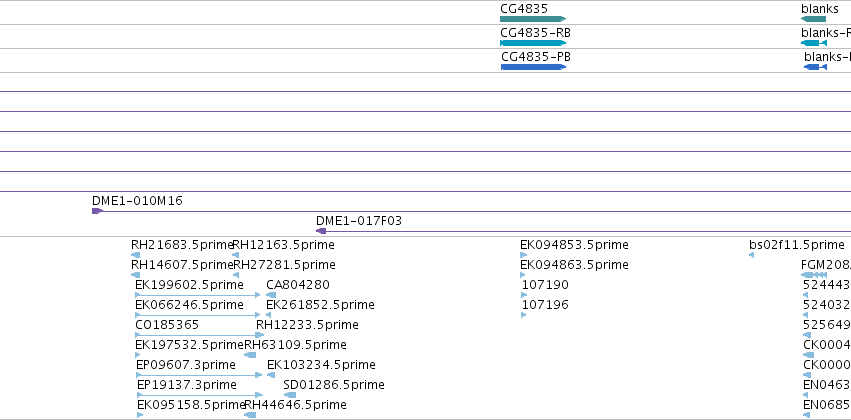Click the CG4835-RB label text
This screenshot has width=851, height=420.
(535, 33)
